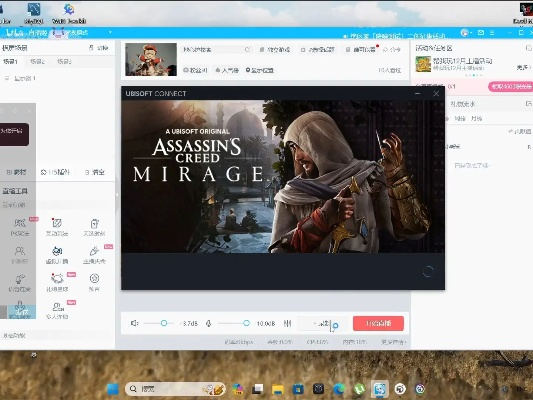The height and width of the screenshot is (400, 533).
Task: Switch to the 场景1 scene tab
Action: pyautogui.click(x=11, y=62)
